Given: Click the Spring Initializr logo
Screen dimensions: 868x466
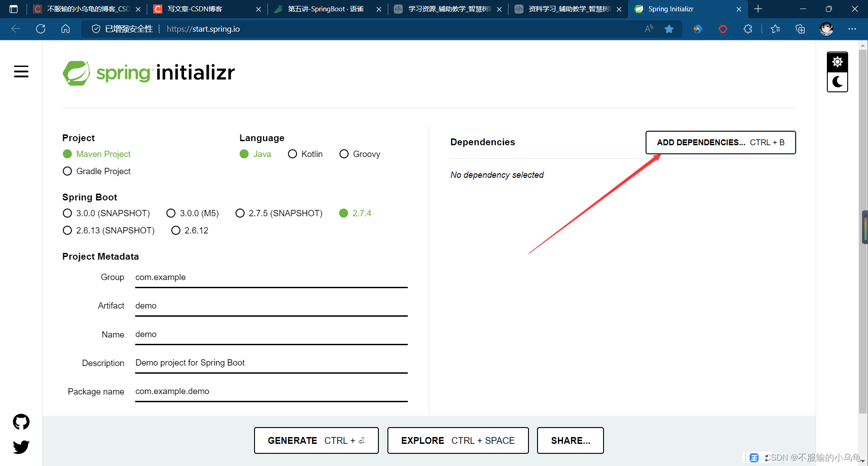Looking at the screenshot, I should (149, 73).
